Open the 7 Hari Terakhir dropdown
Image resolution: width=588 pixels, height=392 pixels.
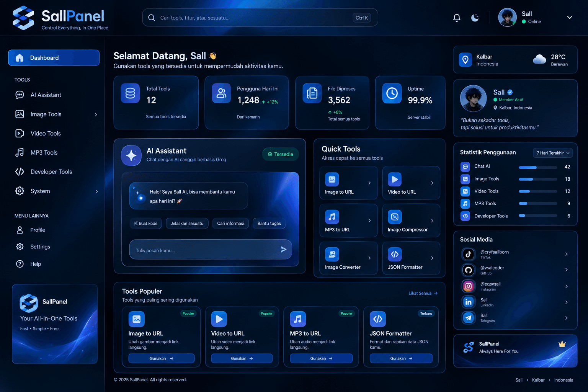pyautogui.click(x=553, y=153)
